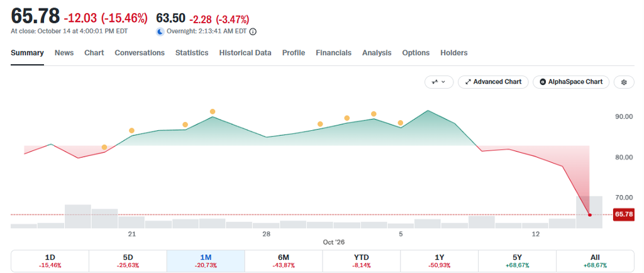Image resolution: width=644 pixels, height=273 pixels.
Task: Click the 90.00 y-axis label
Action: (624, 116)
